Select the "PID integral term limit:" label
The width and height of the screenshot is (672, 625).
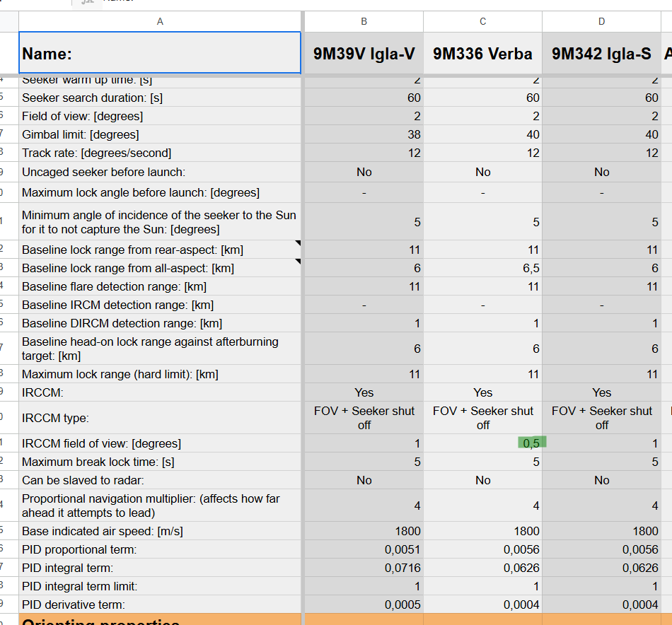click(x=80, y=586)
